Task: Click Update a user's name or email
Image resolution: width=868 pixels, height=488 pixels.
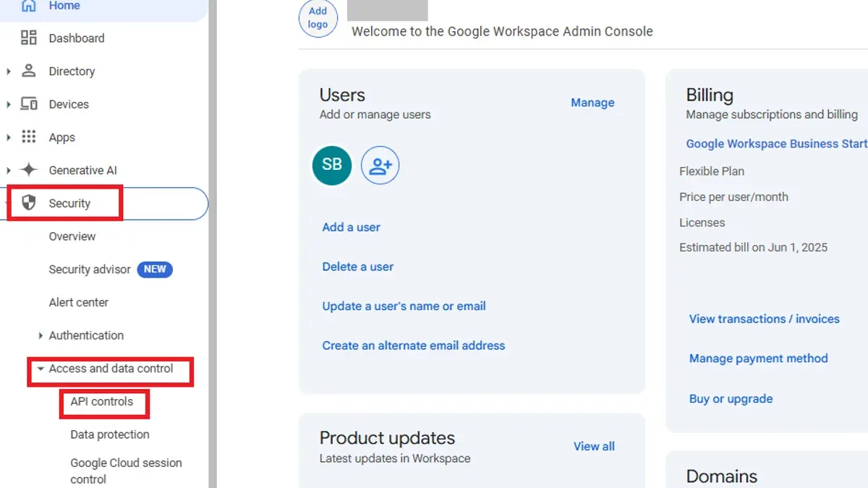Action: (x=404, y=306)
